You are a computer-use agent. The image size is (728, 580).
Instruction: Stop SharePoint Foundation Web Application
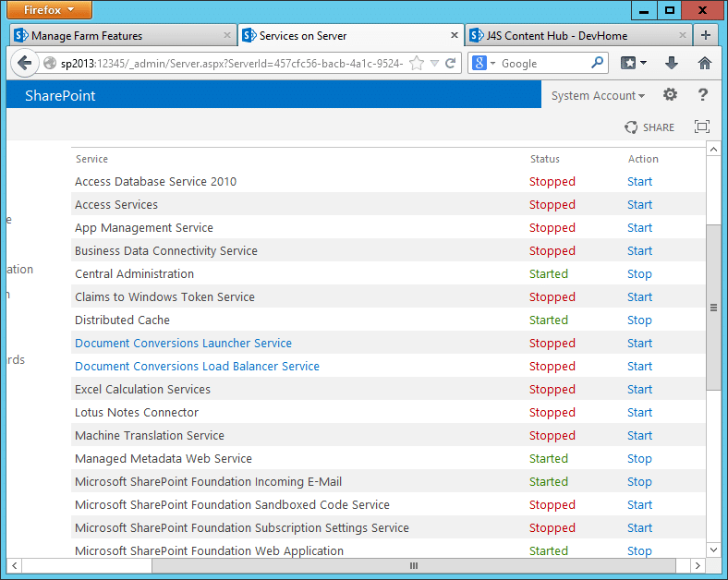point(639,550)
